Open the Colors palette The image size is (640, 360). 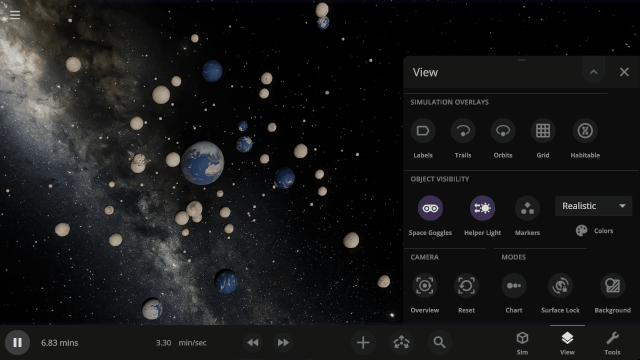[594, 231]
